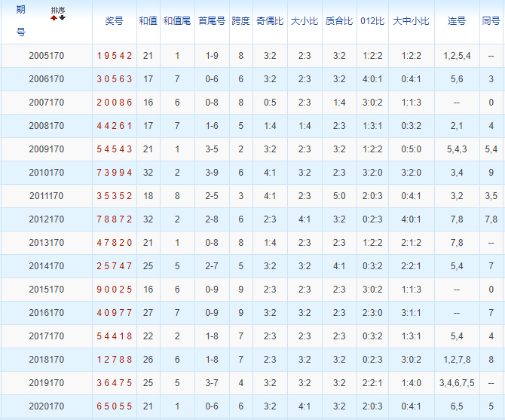
Task: Click winning number 5 4 4 1 8
Action: click(115, 336)
